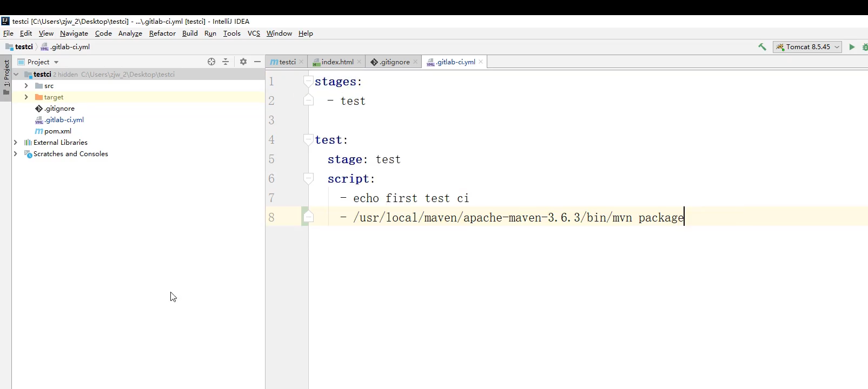Expand the src folder in project tree
The width and height of the screenshot is (868, 389).
point(26,86)
